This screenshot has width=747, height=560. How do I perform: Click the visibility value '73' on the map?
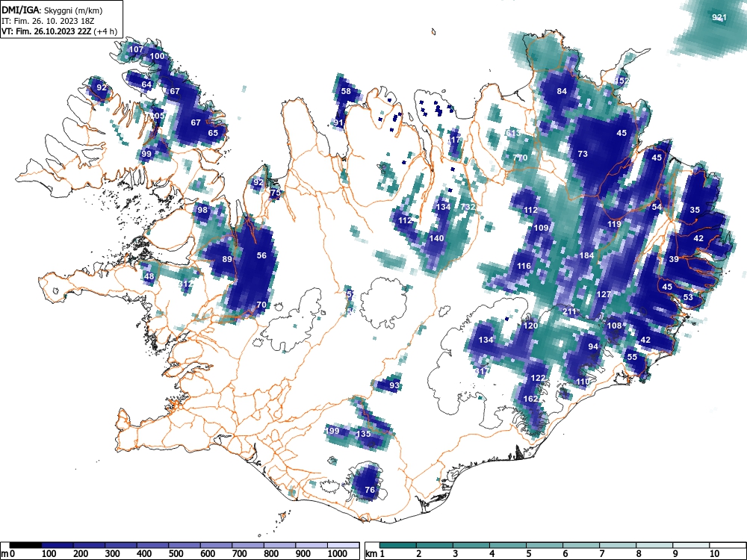point(583,154)
